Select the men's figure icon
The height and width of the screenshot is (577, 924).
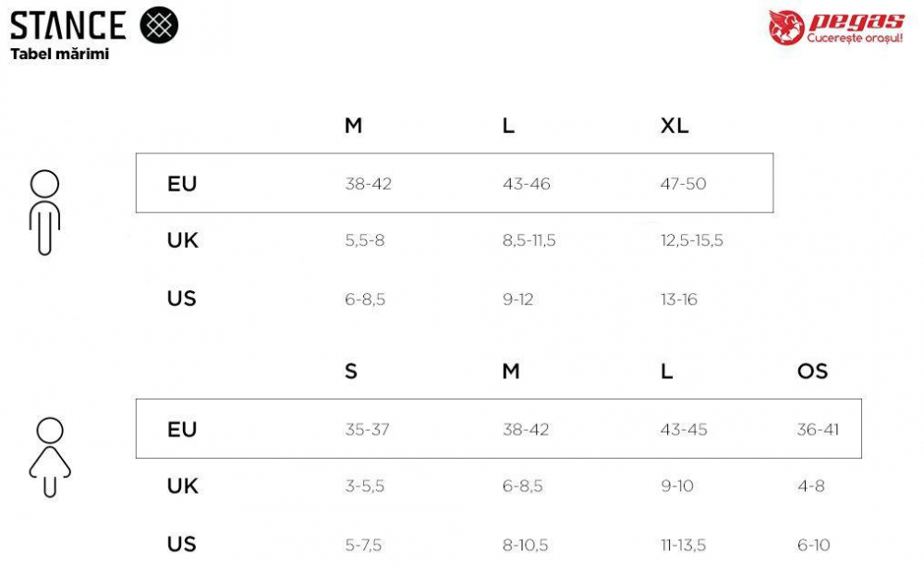[x=44, y=213]
